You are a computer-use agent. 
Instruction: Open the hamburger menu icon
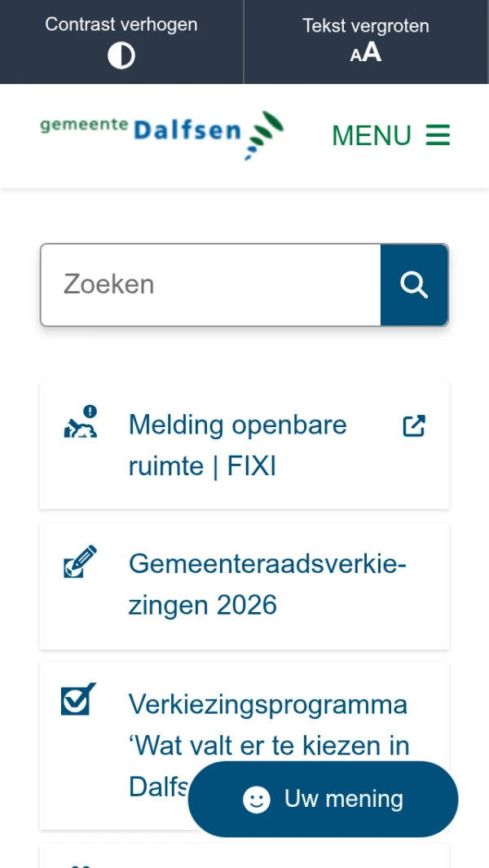[x=438, y=135]
